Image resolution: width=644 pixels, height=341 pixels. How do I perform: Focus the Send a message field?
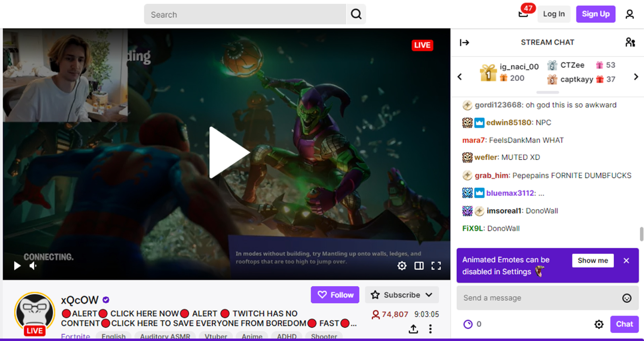click(x=547, y=298)
